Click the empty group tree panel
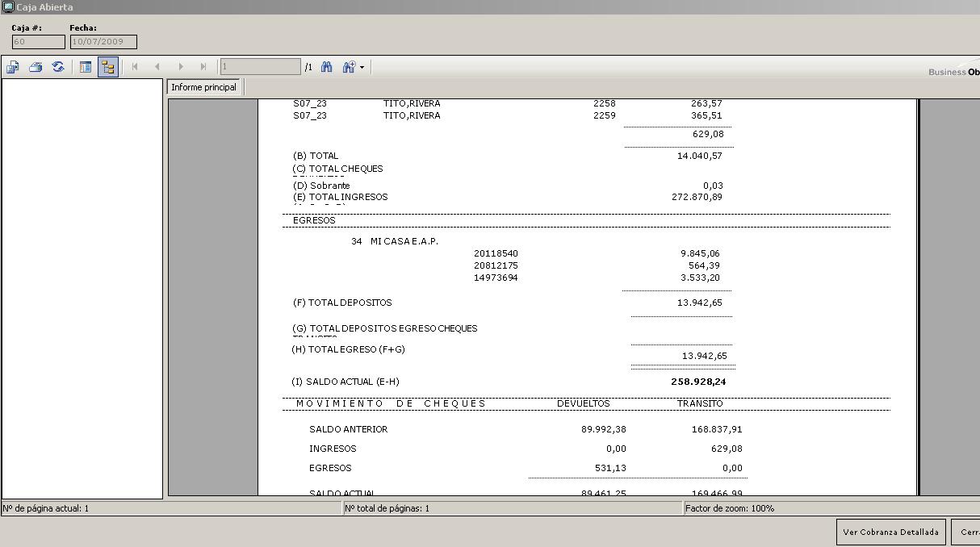The image size is (980, 547). (x=82, y=289)
